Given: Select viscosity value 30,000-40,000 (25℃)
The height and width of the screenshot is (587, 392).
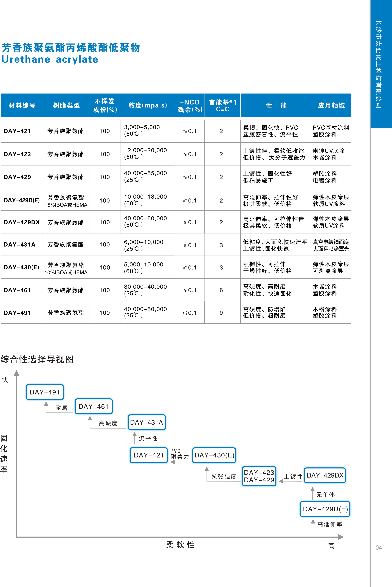Looking at the screenshot, I should point(145,290).
